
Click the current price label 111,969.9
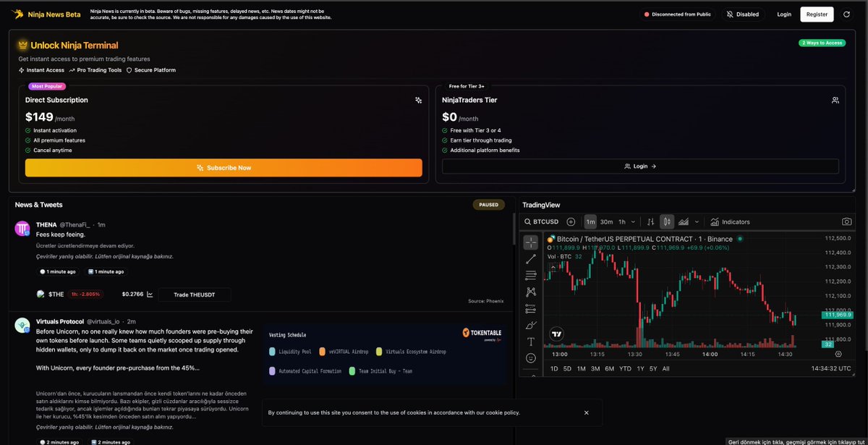coord(837,315)
